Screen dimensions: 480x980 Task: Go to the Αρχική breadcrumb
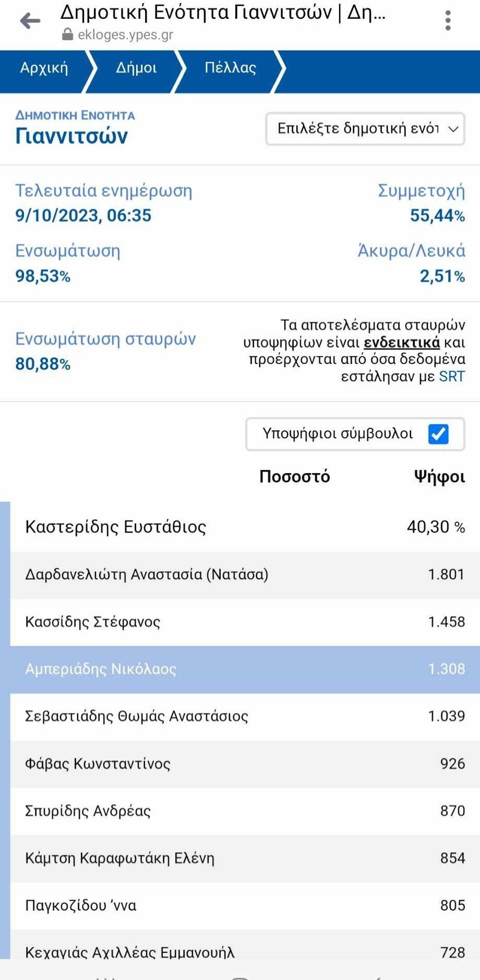44,68
